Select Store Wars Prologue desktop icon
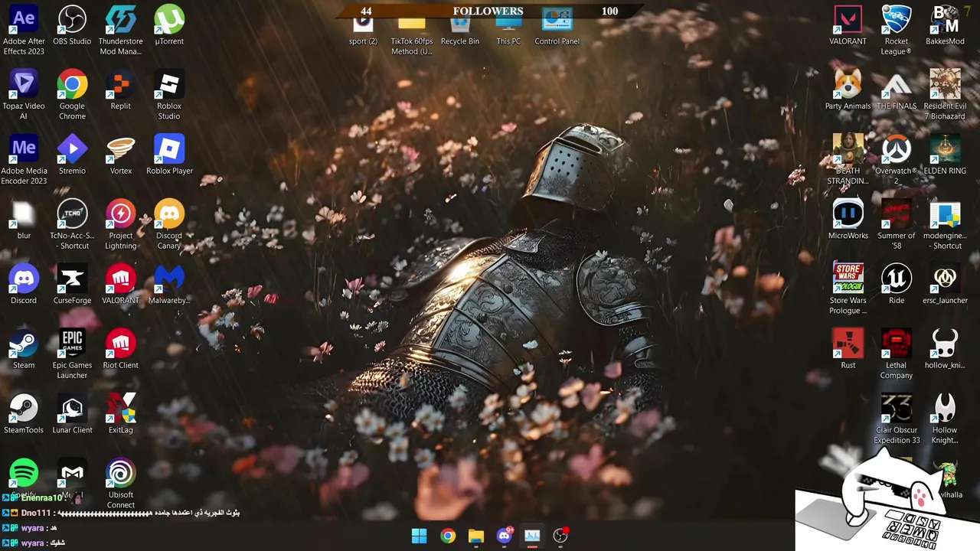This screenshot has width=980, height=551. tap(848, 289)
